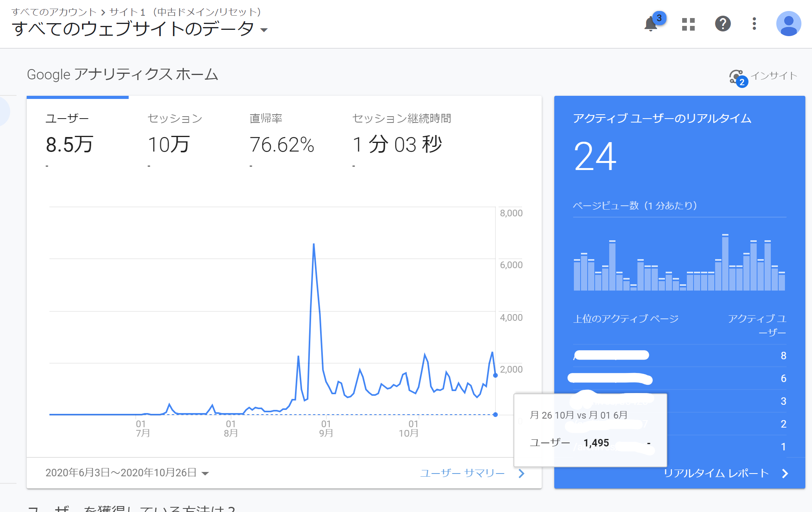
Task: Expand the ユーザー サマリー section
Action: tap(463, 473)
